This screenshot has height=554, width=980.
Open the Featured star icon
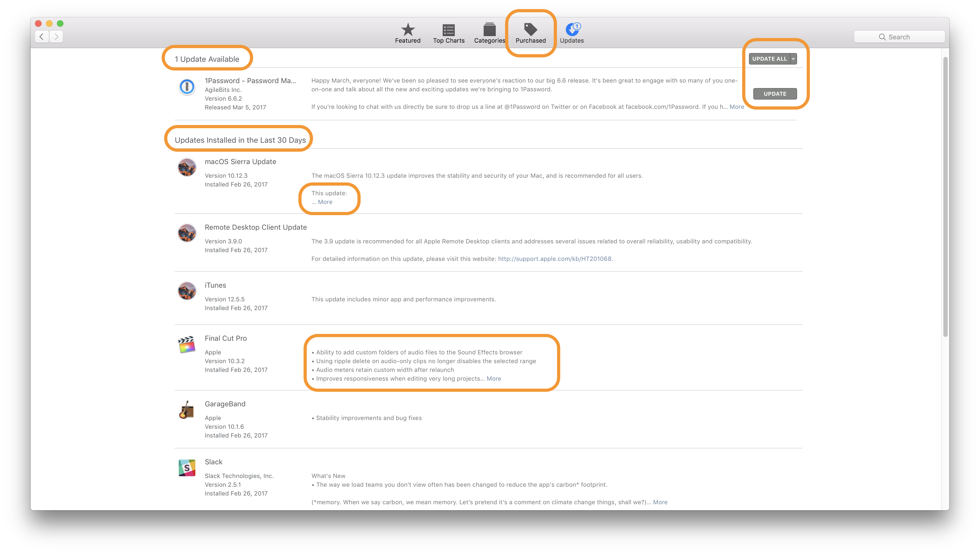coord(407,30)
